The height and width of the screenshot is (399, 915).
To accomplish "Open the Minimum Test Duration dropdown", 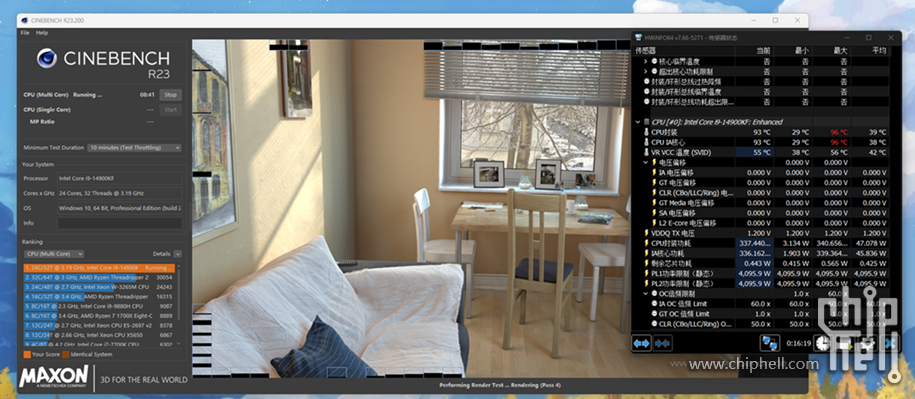I will [134, 148].
